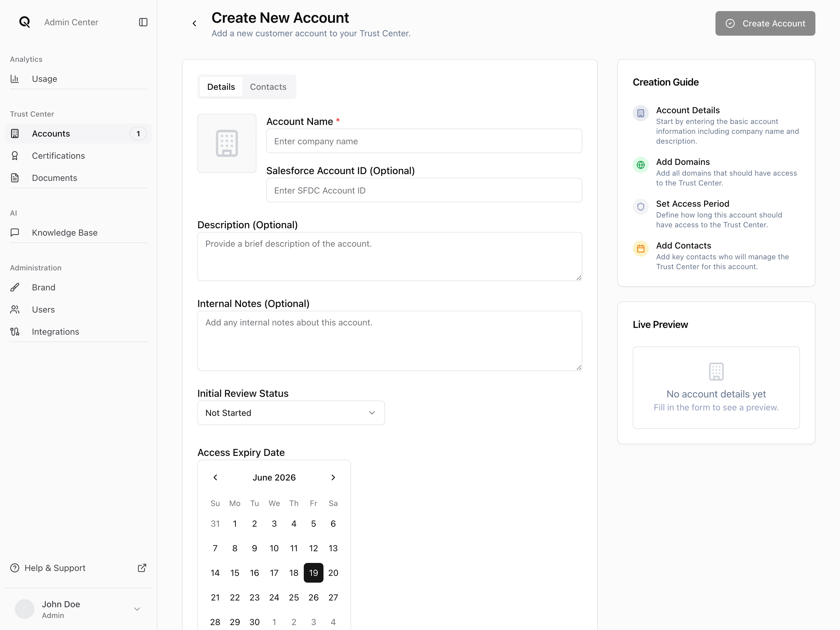Navigate back using the arrow beside Create New Account

pyautogui.click(x=194, y=23)
